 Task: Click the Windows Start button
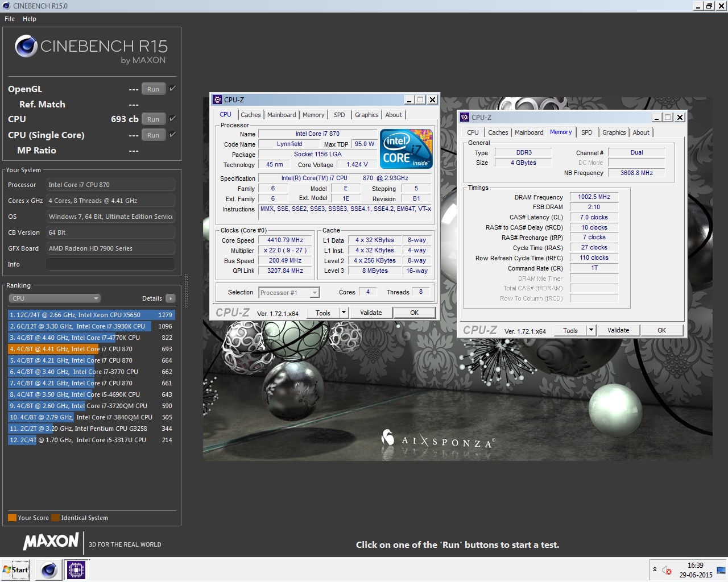click(x=16, y=569)
